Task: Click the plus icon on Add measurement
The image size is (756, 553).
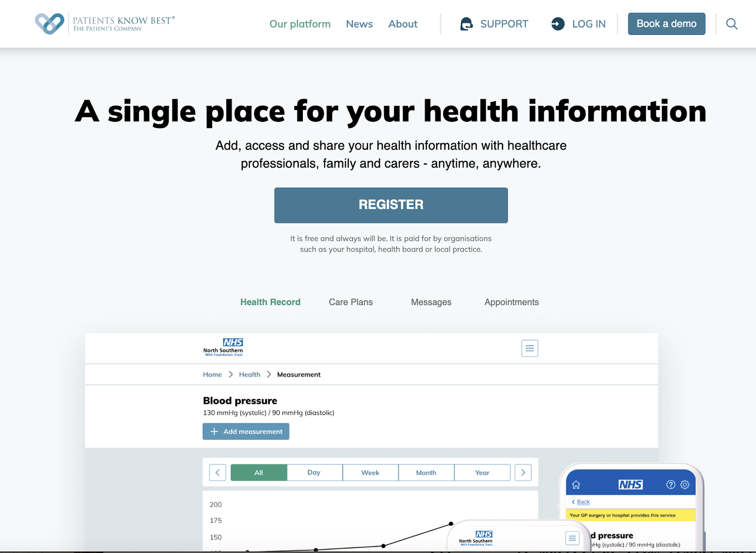Action: pos(214,431)
